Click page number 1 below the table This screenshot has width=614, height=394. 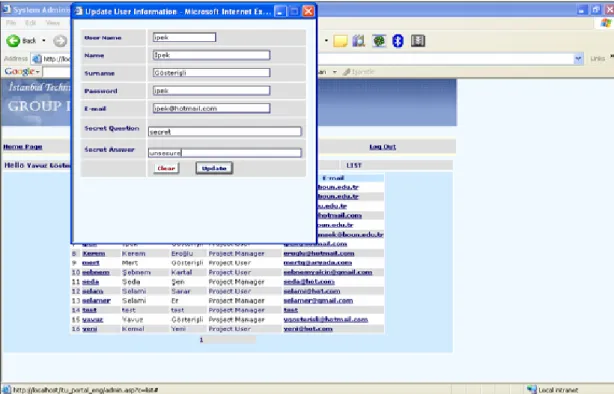pos(201,340)
